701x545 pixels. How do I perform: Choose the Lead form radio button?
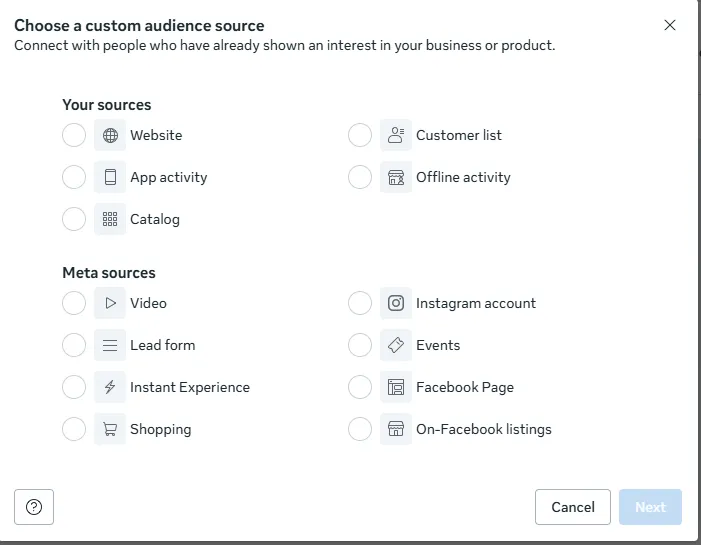point(74,345)
